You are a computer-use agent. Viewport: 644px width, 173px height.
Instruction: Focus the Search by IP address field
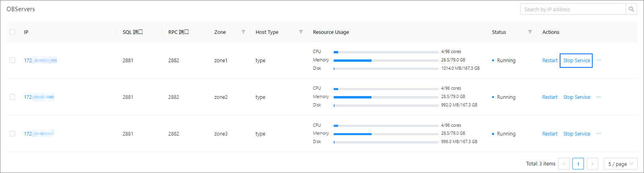click(573, 9)
